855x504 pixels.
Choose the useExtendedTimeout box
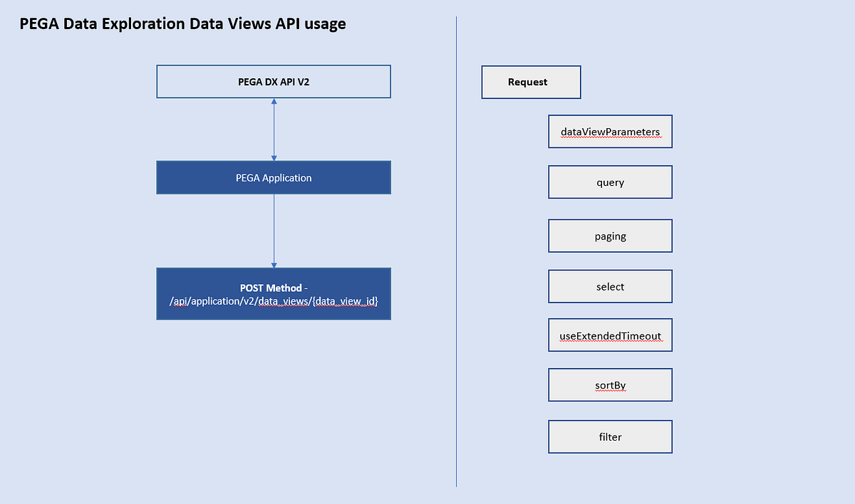(x=609, y=335)
